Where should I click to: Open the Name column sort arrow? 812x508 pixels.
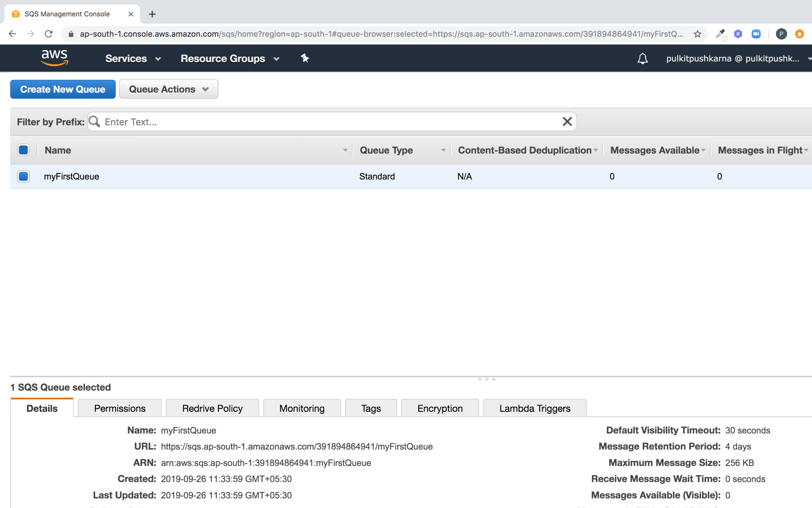(x=345, y=150)
